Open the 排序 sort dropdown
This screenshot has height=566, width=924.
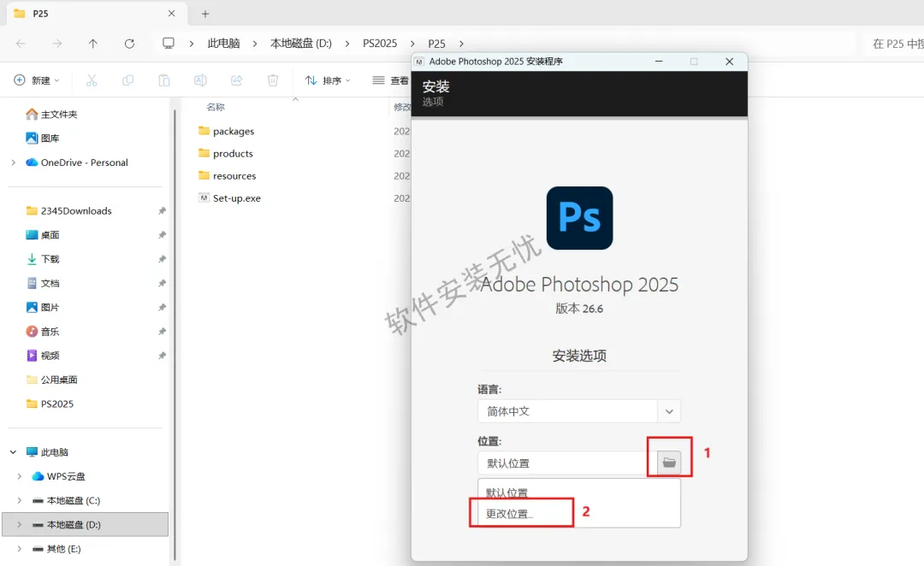(x=328, y=80)
